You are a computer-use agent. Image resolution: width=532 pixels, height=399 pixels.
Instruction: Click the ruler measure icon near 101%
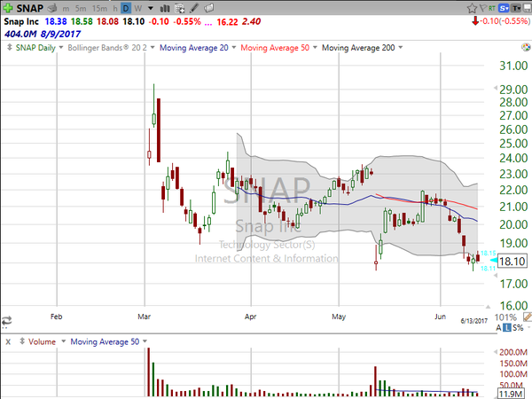click(x=527, y=317)
